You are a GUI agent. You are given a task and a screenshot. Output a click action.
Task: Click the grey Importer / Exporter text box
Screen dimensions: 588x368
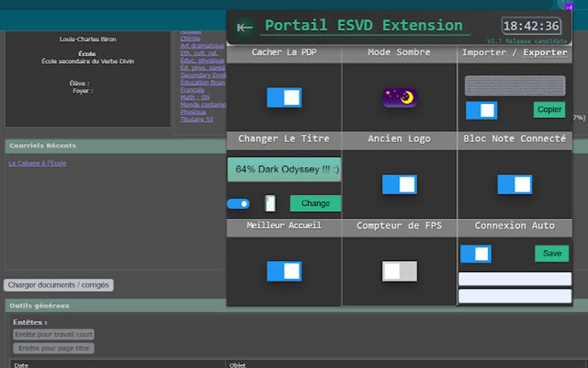click(515, 85)
